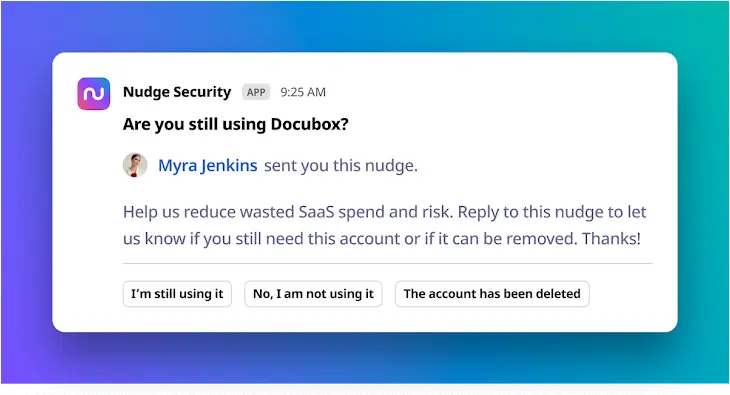The height and width of the screenshot is (395, 730).
Task: Click the blank card area beneath the buttons
Action: point(365,320)
